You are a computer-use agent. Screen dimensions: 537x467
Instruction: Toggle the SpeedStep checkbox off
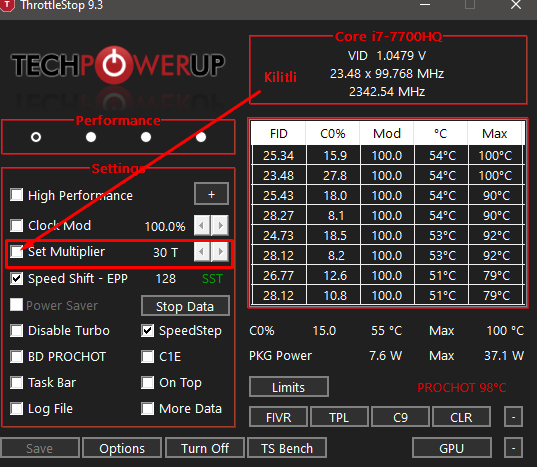pyautogui.click(x=147, y=331)
